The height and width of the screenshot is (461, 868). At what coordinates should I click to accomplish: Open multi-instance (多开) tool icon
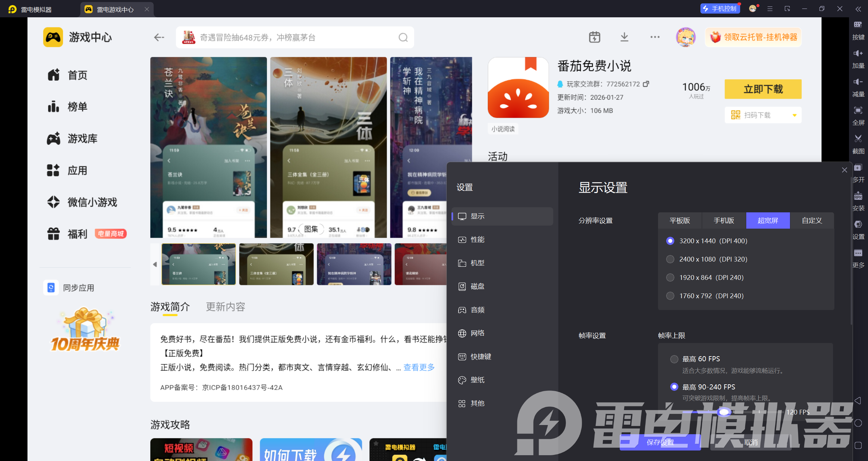[858, 168]
